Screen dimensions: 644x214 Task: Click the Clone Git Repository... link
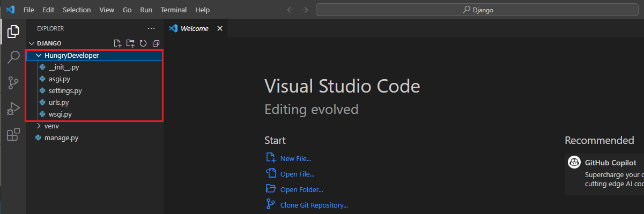[x=314, y=205]
